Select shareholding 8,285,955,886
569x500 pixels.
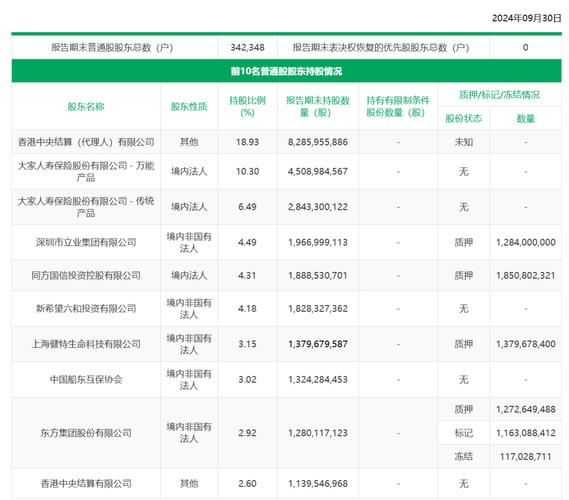(318, 142)
